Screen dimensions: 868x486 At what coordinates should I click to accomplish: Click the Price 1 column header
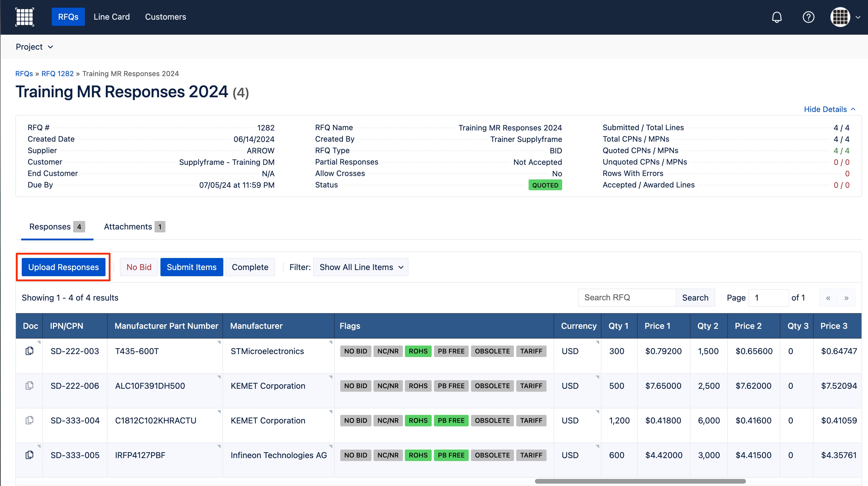click(663, 326)
